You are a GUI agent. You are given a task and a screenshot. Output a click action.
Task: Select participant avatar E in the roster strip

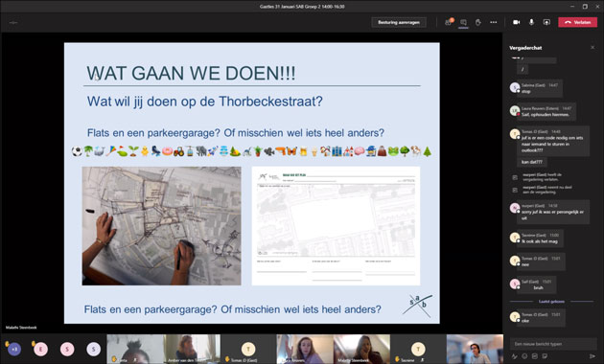[40, 349]
